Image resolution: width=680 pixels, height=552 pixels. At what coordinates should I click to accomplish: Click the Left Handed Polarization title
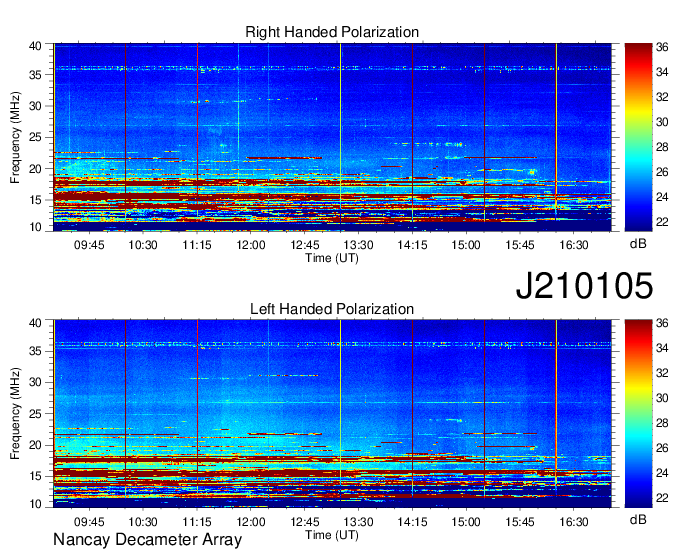point(332,309)
